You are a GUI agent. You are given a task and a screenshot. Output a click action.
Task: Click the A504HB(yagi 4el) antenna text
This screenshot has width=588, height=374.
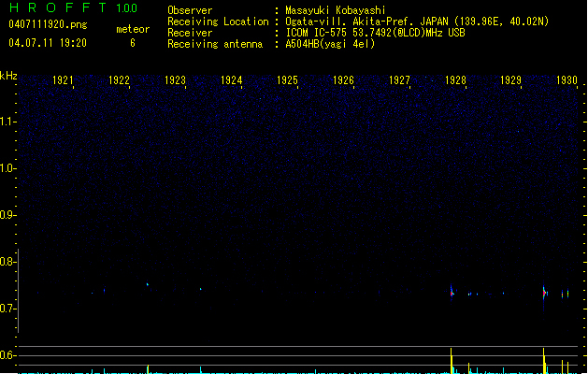[330, 44]
